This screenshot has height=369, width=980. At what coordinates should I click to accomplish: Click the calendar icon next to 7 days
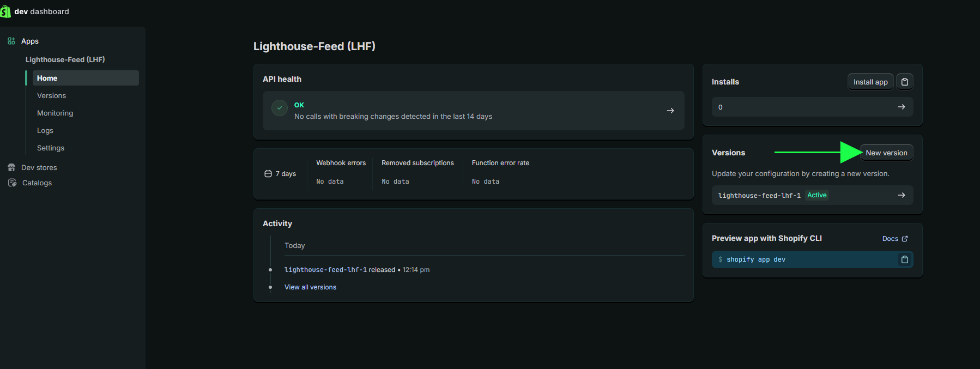pos(268,174)
